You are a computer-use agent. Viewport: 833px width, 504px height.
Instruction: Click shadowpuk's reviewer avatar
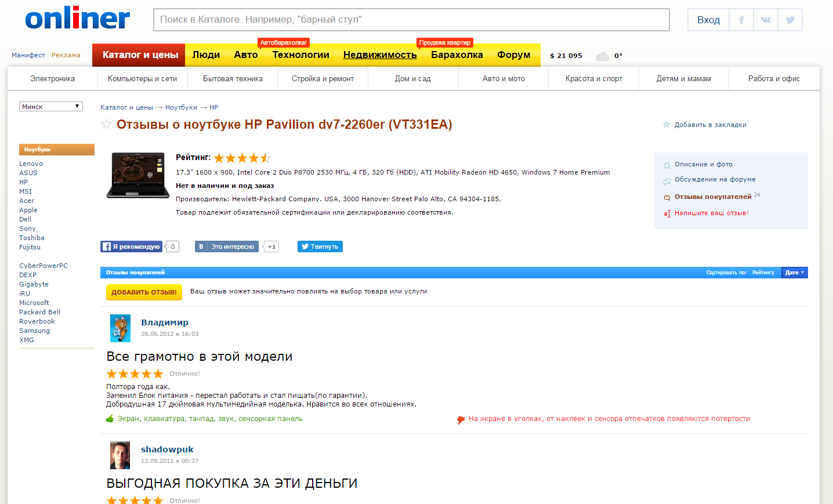[x=120, y=455]
